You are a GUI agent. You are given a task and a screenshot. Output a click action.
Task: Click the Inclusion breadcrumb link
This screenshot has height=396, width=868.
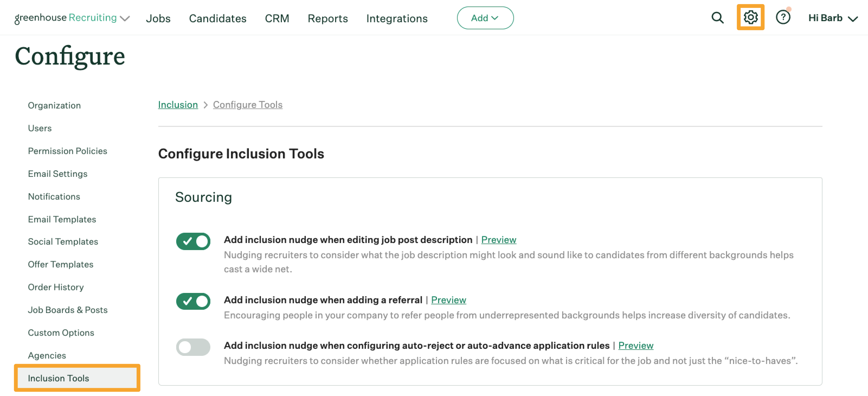(x=178, y=104)
